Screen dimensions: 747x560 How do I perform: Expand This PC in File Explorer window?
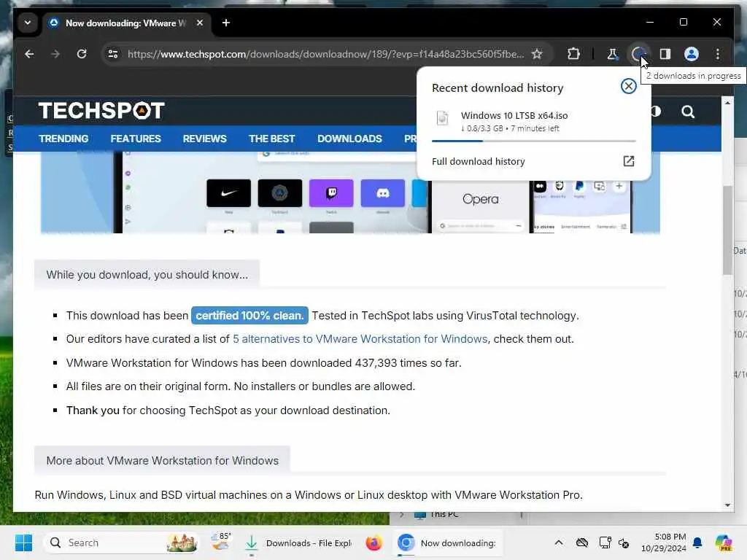[x=401, y=515]
